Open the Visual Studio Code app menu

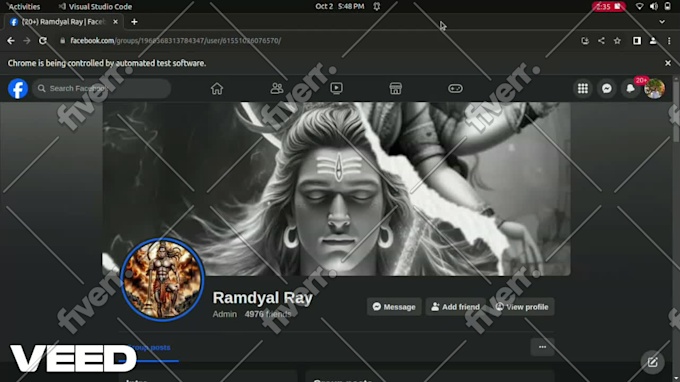(x=95, y=7)
